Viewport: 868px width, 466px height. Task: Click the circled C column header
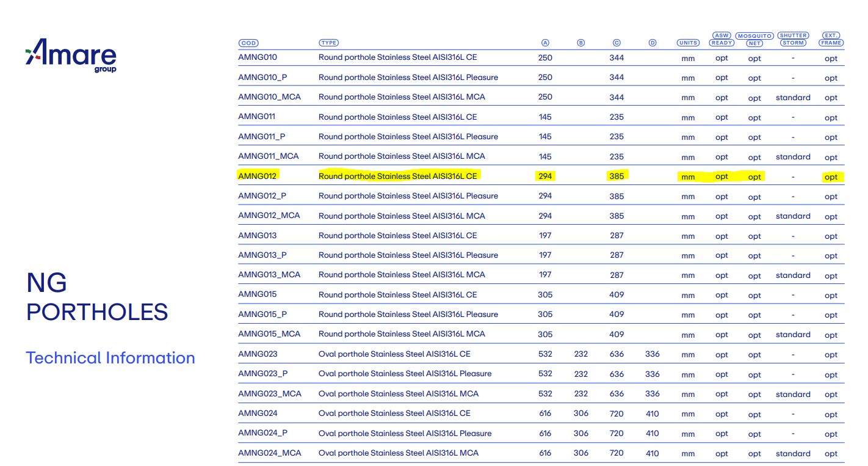click(x=617, y=43)
